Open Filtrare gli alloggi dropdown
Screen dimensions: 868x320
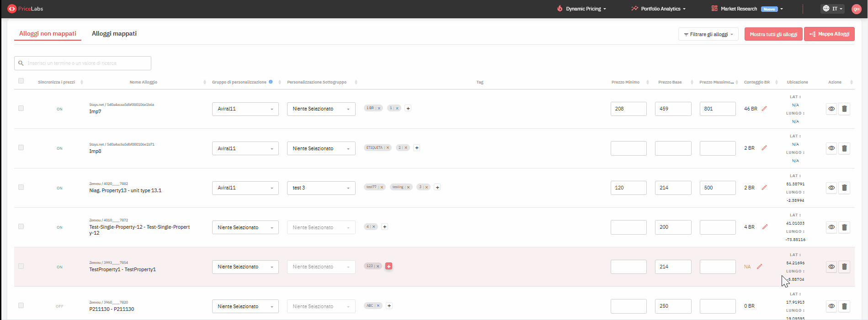click(708, 34)
